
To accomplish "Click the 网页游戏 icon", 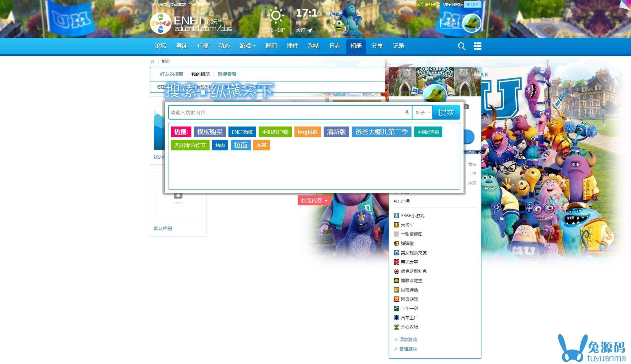I will coord(396,299).
